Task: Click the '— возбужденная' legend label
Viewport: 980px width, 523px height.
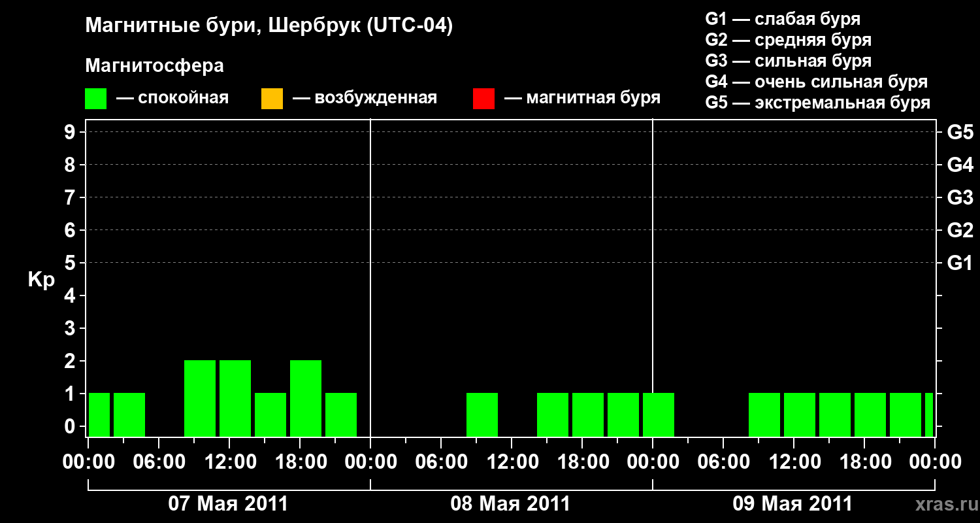Action: pyautogui.click(x=365, y=98)
